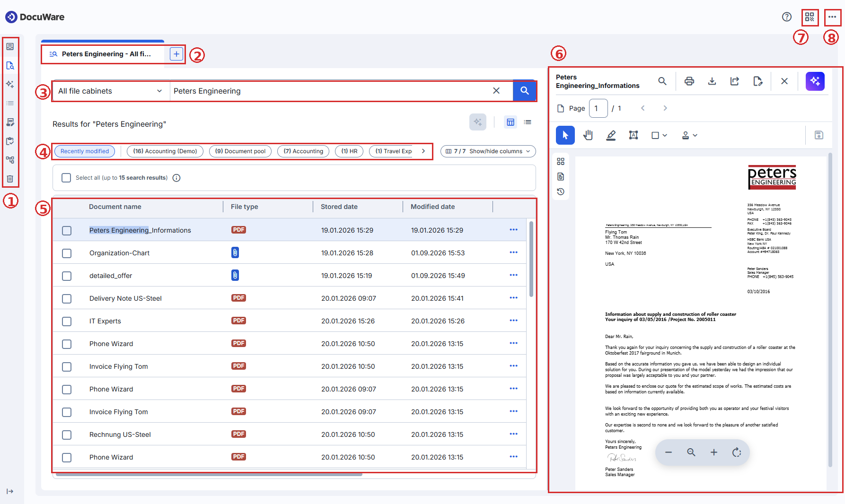Toggle the Recently modified filter chip
This screenshot has width=845, height=504.
pyautogui.click(x=85, y=151)
